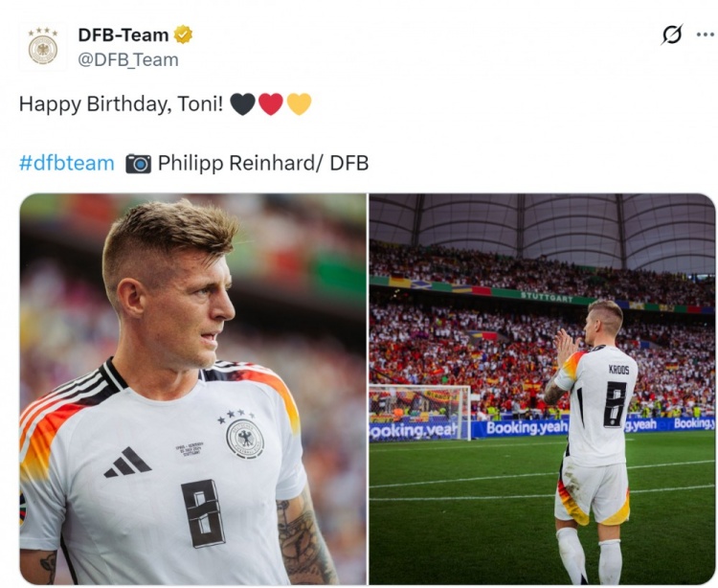Click the black heart emoji
Screen dimensions: 718x588
pyautogui.click(x=243, y=104)
